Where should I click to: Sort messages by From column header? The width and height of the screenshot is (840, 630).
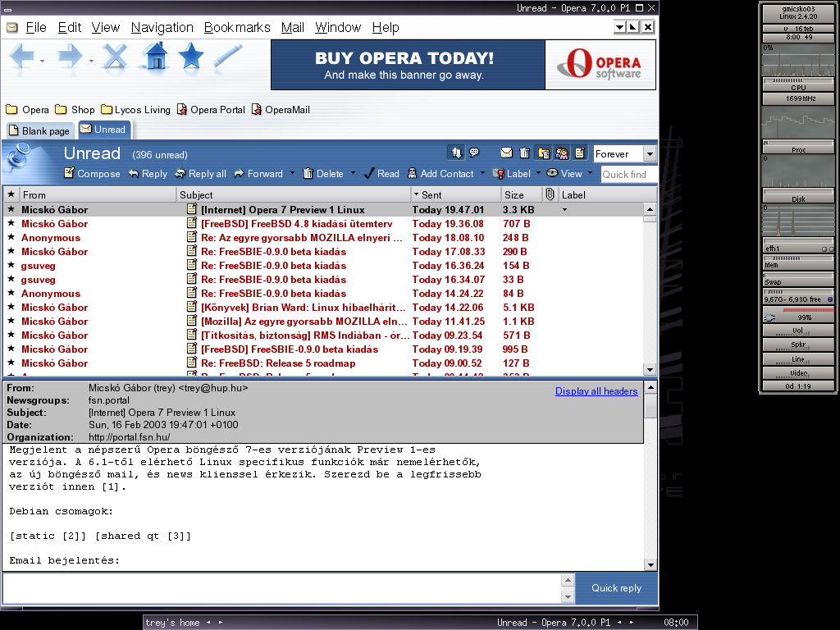pos(98,195)
